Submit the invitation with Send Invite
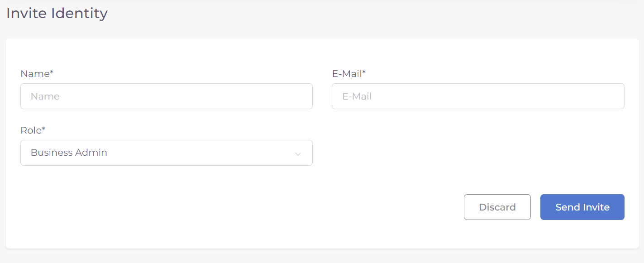Image resolution: width=644 pixels, height=263 pixels. pyautogui.click(x=582, y=207)
